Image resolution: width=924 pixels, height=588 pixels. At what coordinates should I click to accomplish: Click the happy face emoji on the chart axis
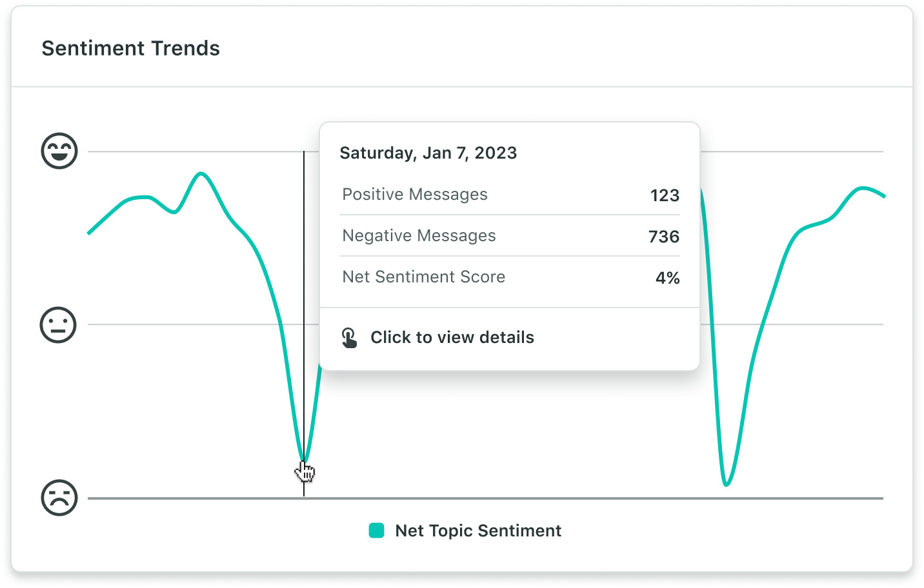coord(58,151)
